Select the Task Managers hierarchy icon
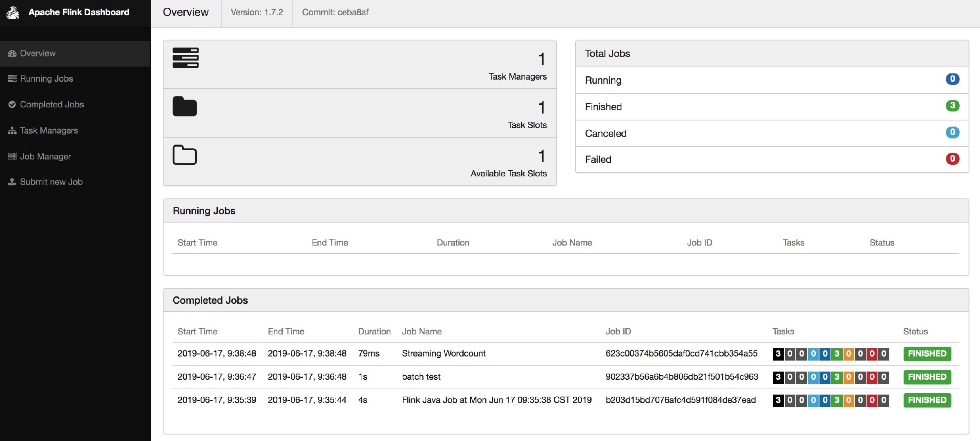 [x=12, y=130]
